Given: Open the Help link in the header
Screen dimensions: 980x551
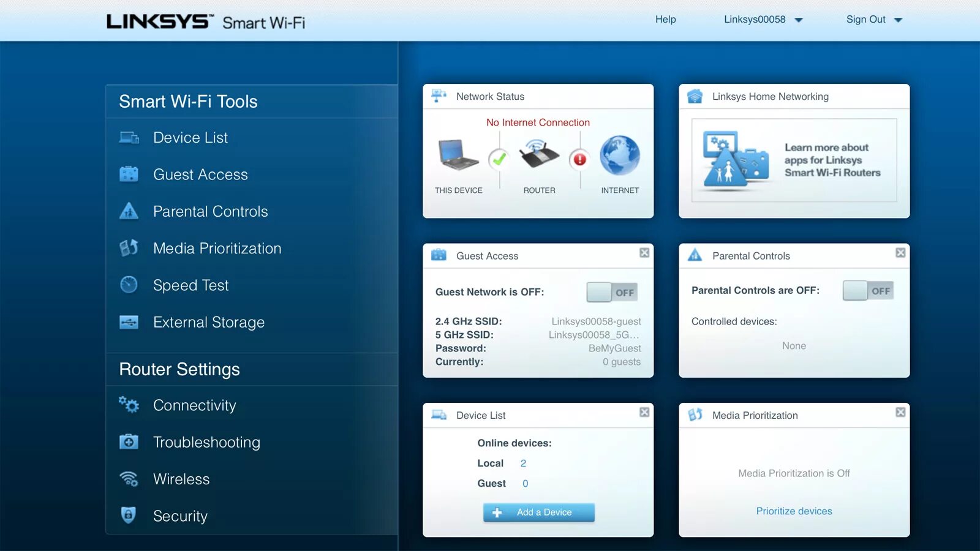Looking at the screenshot, I should pos(666,20).
